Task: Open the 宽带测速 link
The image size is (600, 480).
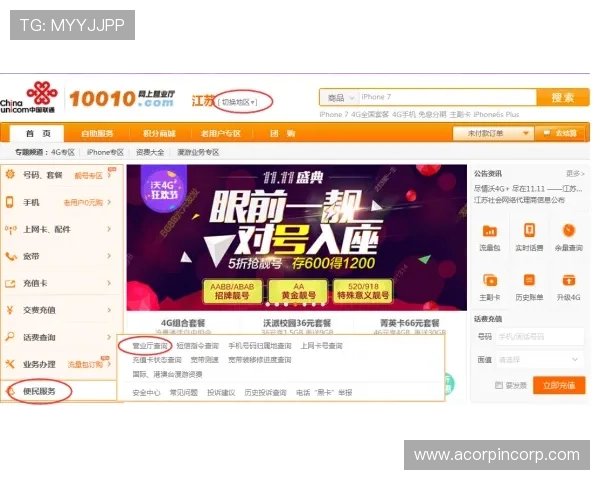Action: (205, 360)
